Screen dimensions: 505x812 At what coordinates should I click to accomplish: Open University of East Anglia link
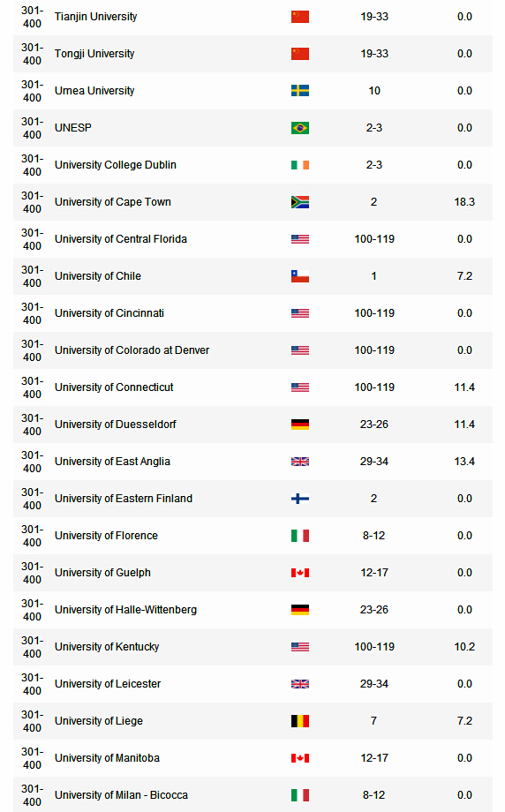(112, 462)
